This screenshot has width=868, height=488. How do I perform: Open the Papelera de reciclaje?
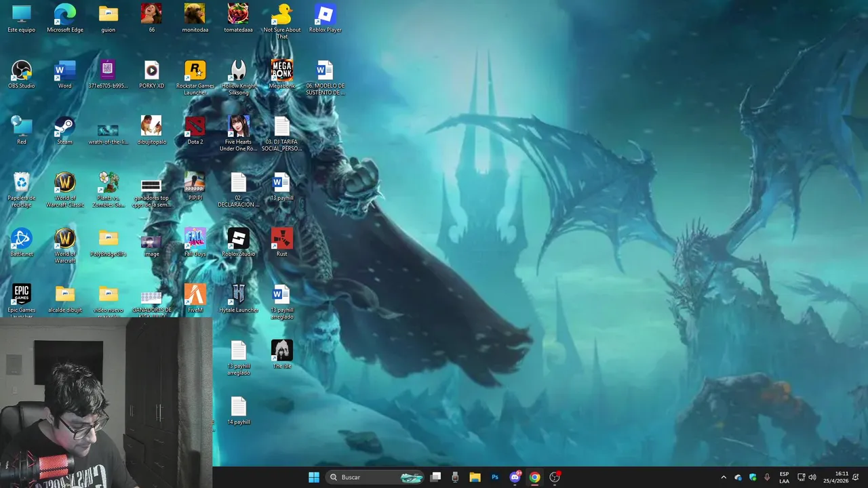(x=22, y=190)
